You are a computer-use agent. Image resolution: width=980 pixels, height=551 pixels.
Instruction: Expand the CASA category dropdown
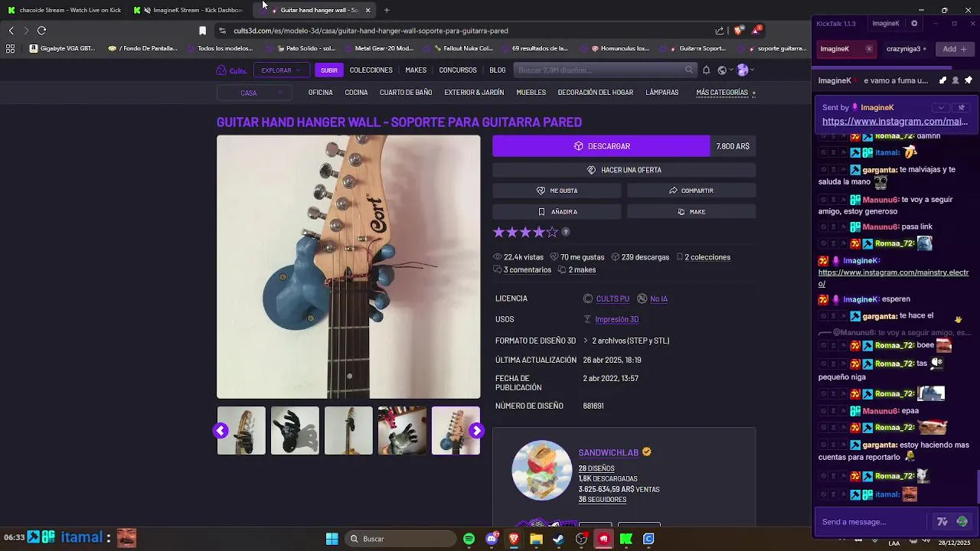tap(254, 93)
